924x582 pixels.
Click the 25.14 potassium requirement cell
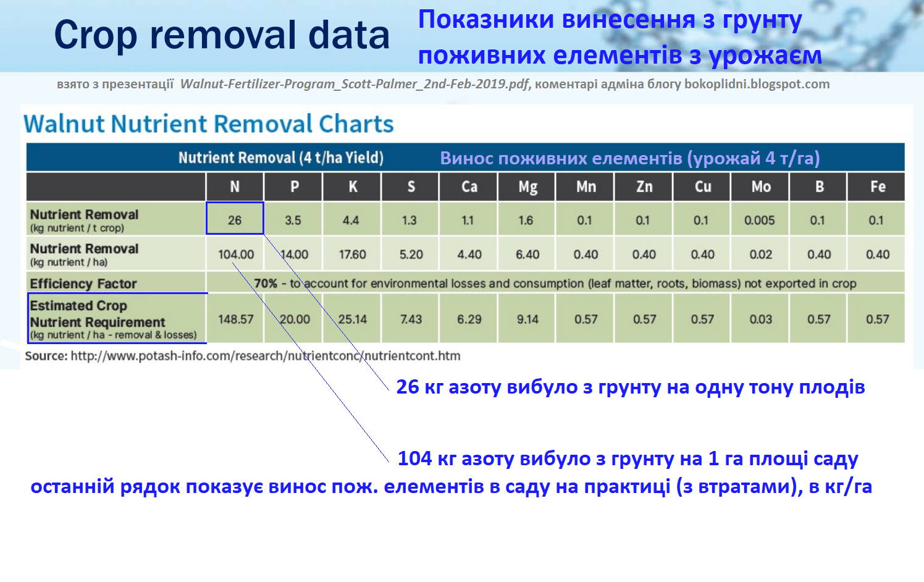[352, 319]
